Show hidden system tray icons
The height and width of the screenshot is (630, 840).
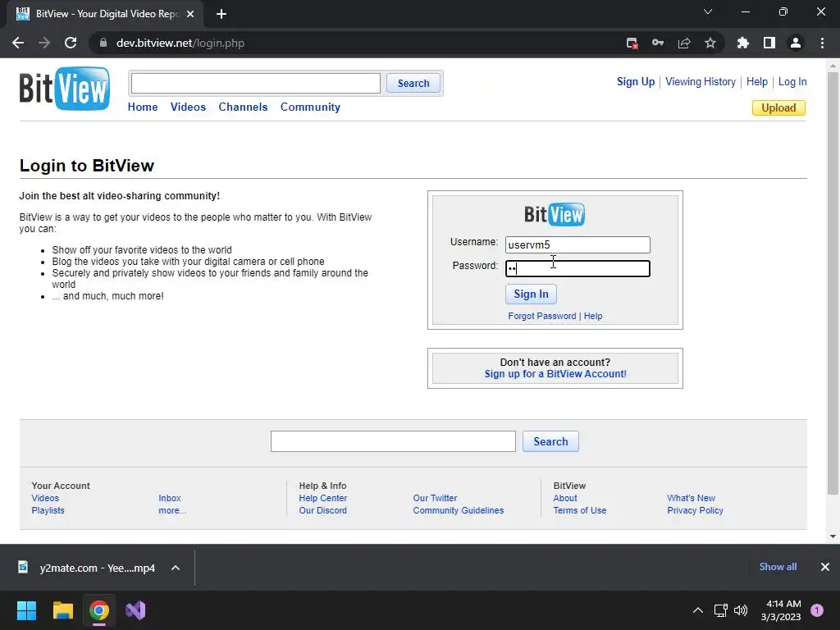coord(697,610)
